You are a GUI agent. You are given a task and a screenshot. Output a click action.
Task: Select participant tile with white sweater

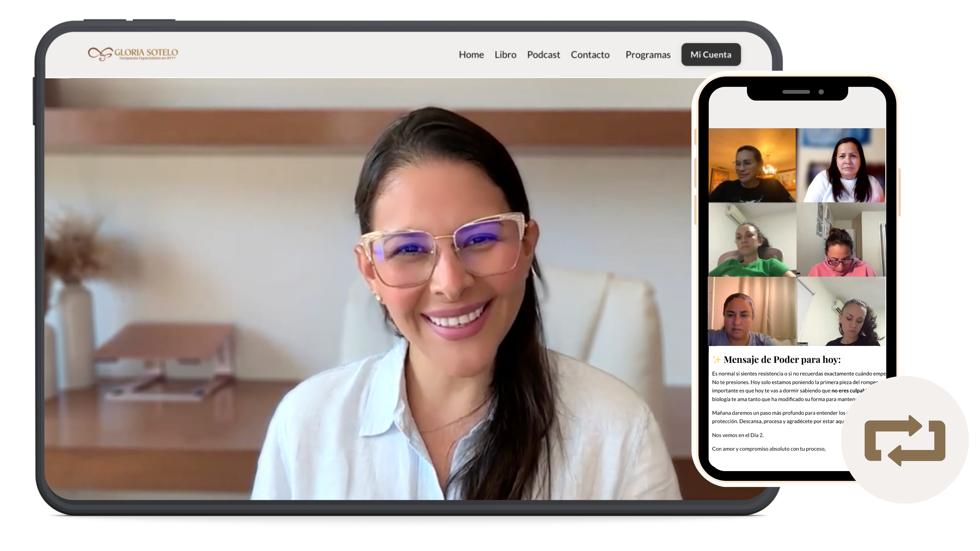[x=842, y=165]
